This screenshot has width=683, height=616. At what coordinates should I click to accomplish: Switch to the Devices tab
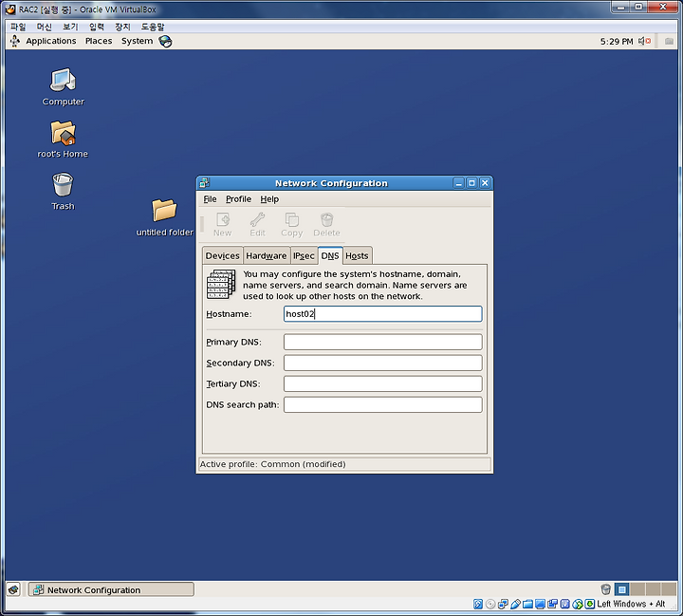[x=222, y=256]
